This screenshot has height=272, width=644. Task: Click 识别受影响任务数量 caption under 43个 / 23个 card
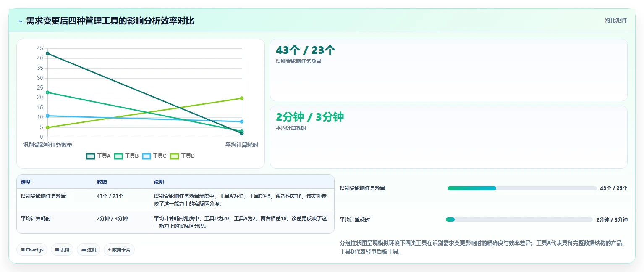298,61
